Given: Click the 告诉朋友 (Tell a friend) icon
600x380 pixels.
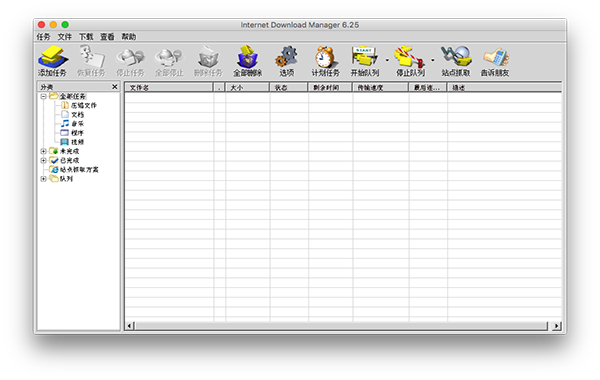Looking at the screenshot, I should (x=495, y=61).
